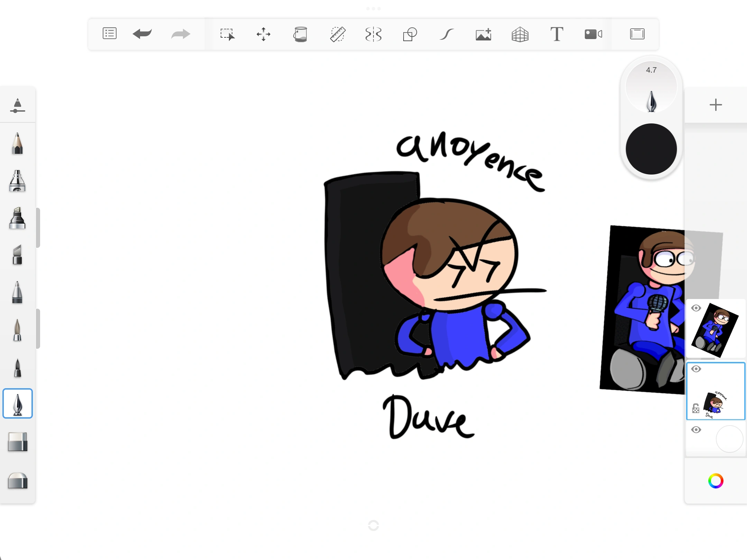Open the brush size control showing 4.7

[x=651, y=86]
